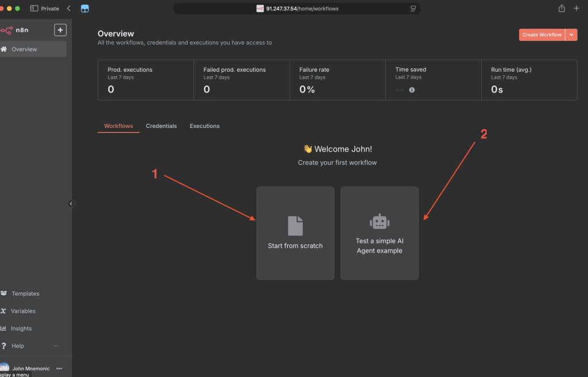Go back with the browser back arrow
Viewport: 588px width, 377px height.
69,8
